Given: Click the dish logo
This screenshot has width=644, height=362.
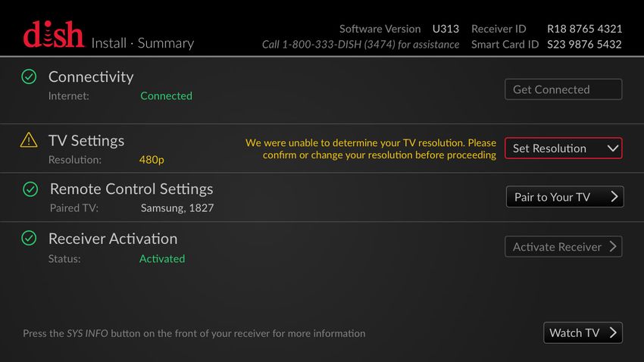Looking at the screenshot, I should tap(53, 35).
